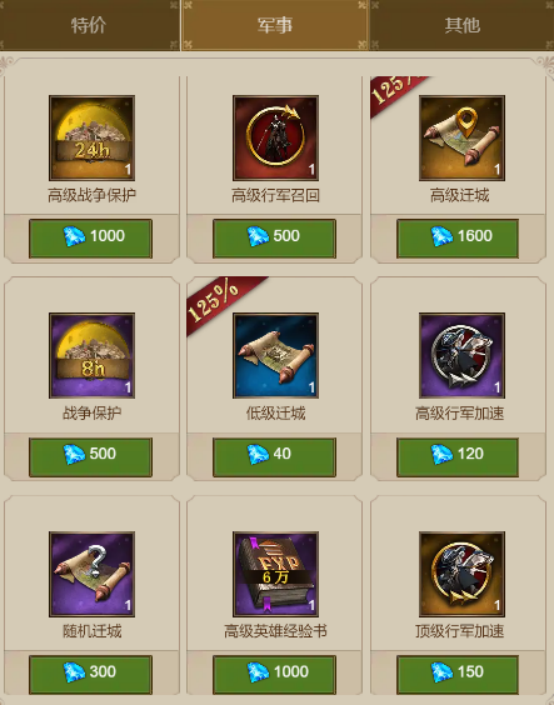Image resolution: width=554 pixels, height=705 pixels.
Task: Tap the 高级行军加速 rider icon
Action: [x=462, y=356]
